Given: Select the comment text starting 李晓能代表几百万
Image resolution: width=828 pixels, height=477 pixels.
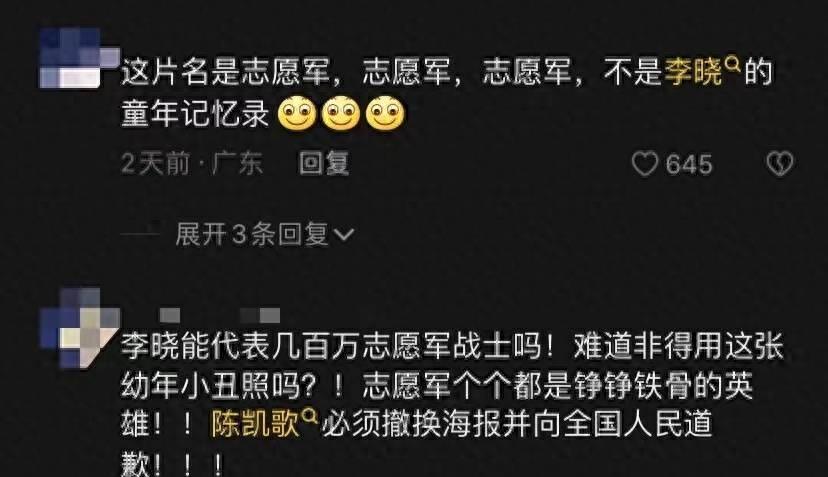Looking at the screenshot, I should point(453,404).
